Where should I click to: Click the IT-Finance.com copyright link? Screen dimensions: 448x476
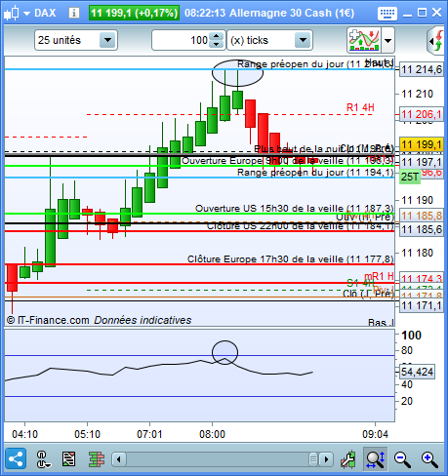coord(48,320)
